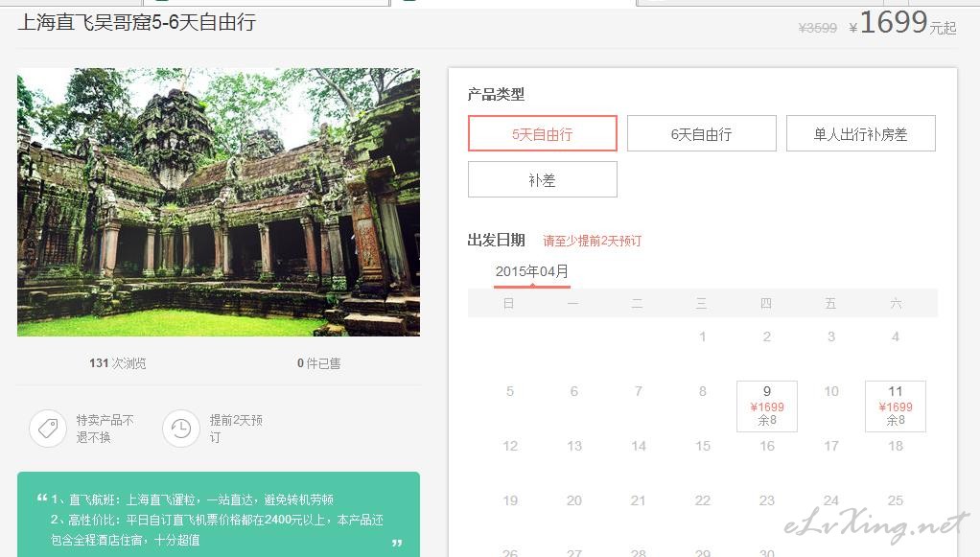Click the clock icon beside 提前2天预订

(181, 429)
